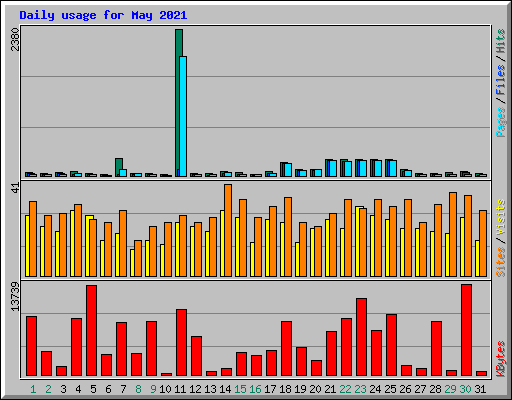Image resolution: width=512 pixels, height=400 pixels.
Task: Click the 2380 hits axis value
Action: (15, 39)
